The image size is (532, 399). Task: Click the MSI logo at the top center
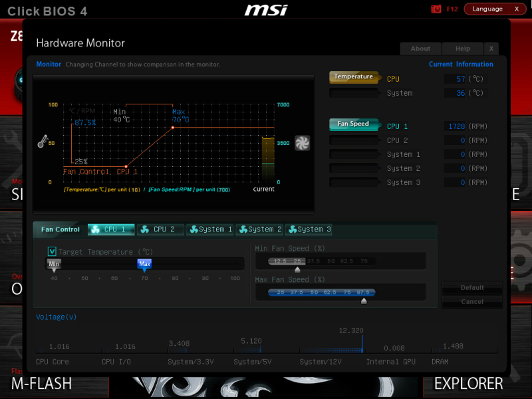pos(266,10)
